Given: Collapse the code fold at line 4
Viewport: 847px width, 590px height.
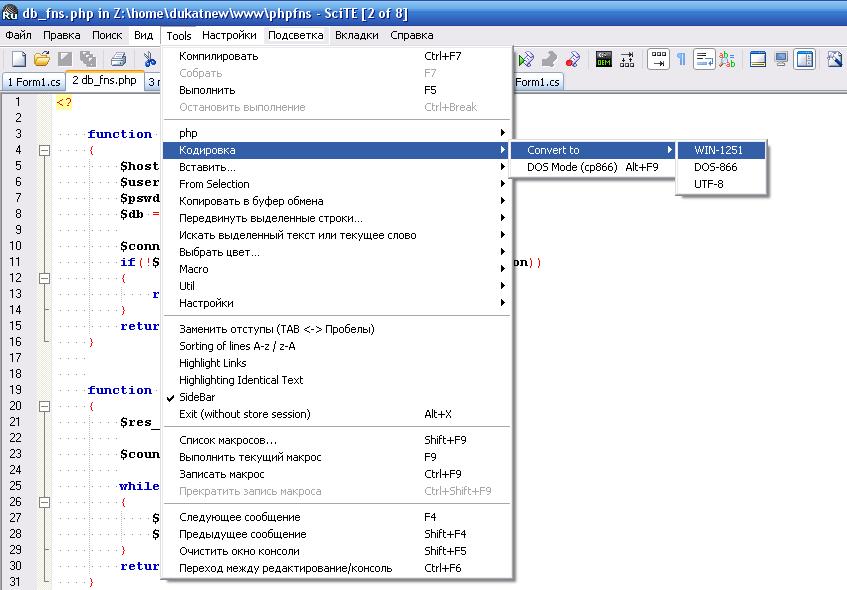Looking at the screenshot, I should (45, 150).
